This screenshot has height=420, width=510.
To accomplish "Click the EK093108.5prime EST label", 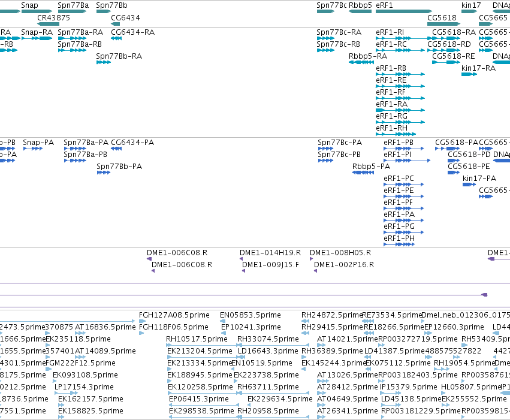I will click(x=85, y=376).
